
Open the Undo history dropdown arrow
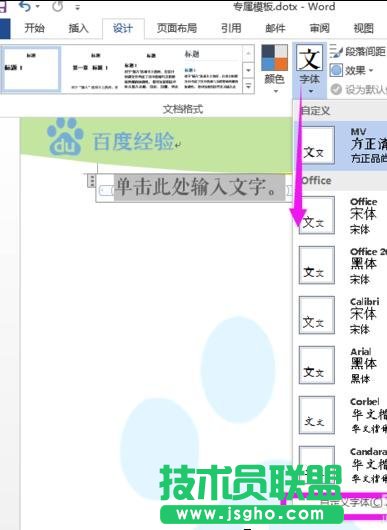[38, 6]
